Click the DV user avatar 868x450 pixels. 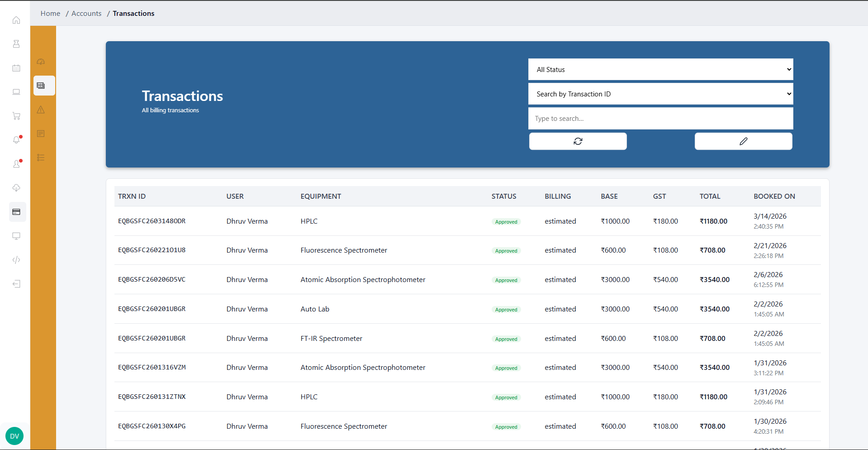[x=14, y=436]
